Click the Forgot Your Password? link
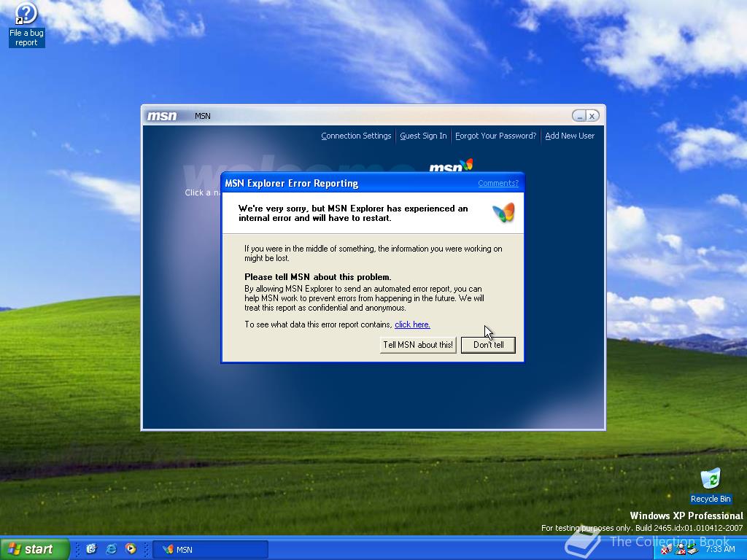Viewport: 747px width, 560px height. pyautogui.click(x=495, y=136)
